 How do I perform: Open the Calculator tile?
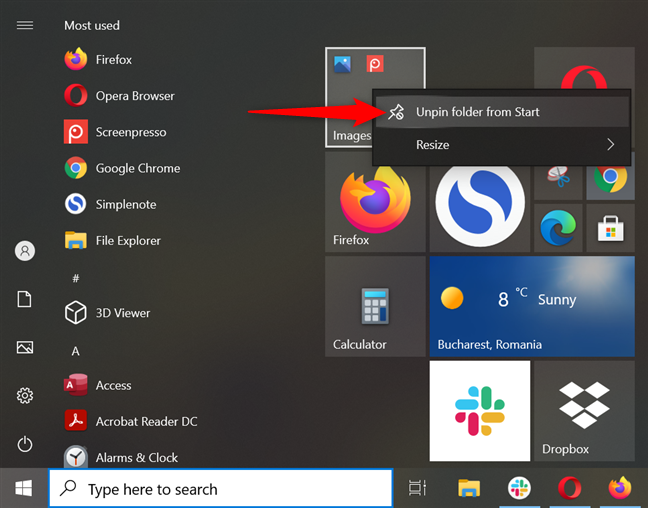375,306
